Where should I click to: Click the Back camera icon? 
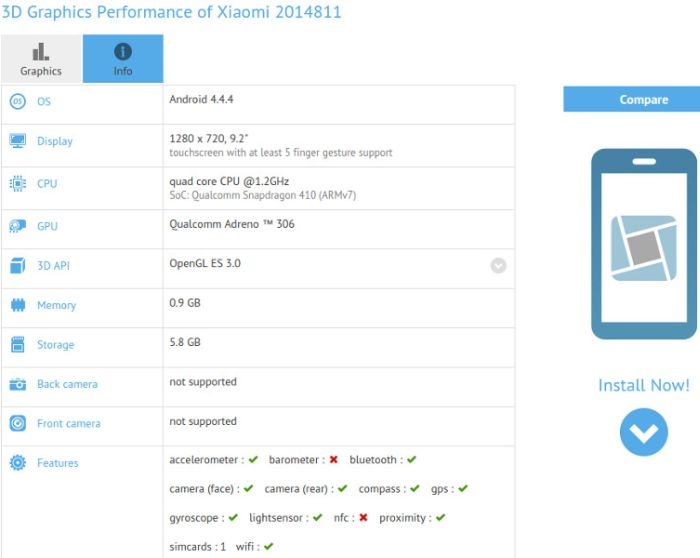(18, 384)
